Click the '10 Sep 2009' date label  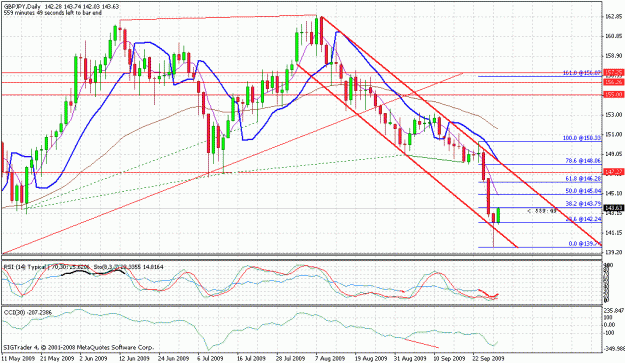pos(449,358)
